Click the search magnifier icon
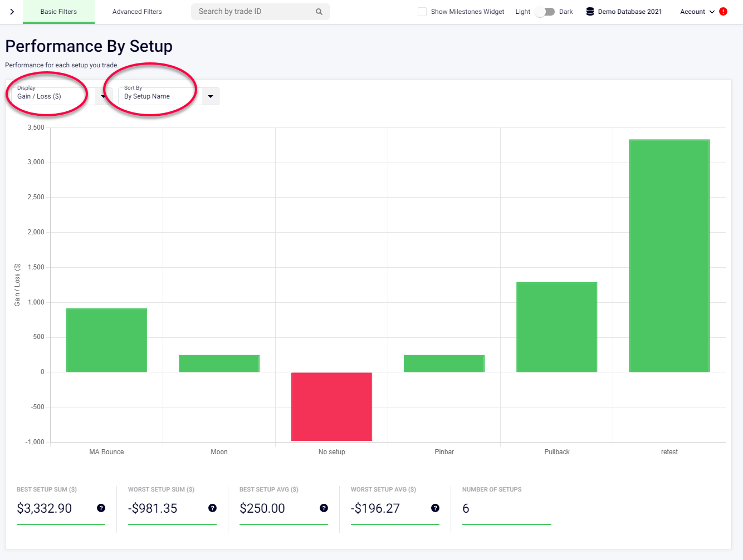Viewport: 743px width, 560px height. pyautogui.click(x=319, y=11)
